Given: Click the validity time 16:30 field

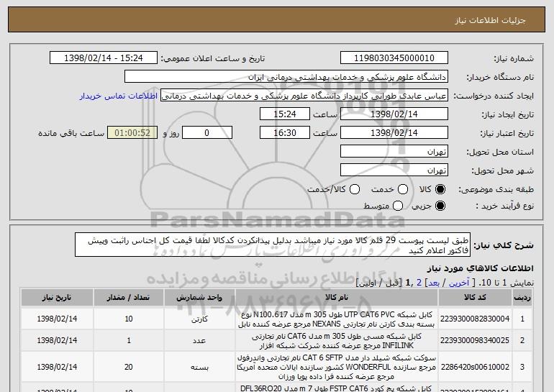Looking at the screenshot, I should point(285,133).
